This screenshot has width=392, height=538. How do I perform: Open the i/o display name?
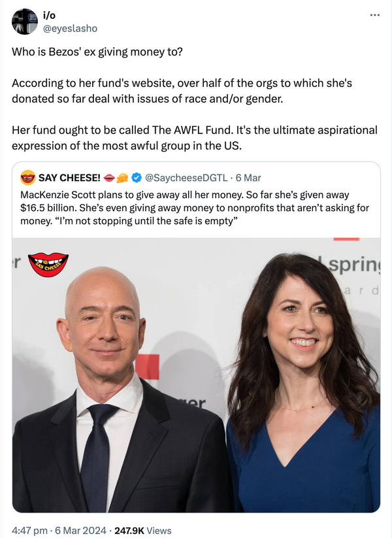click(x=49, y=16)
